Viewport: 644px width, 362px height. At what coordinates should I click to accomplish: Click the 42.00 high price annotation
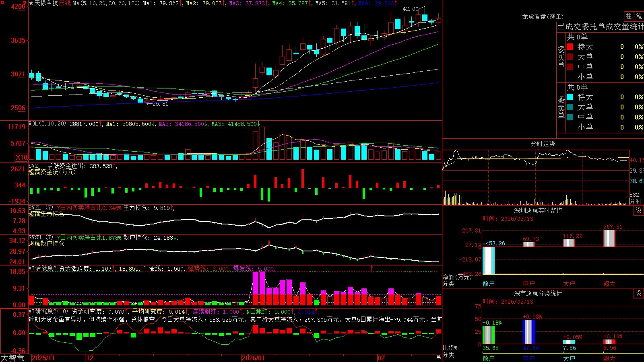click(x=411, y=9)
